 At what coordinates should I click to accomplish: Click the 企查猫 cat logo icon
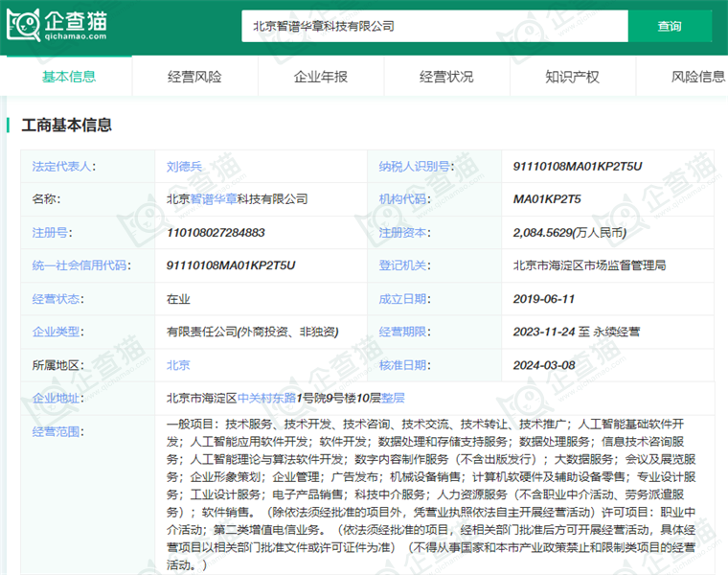(x=23, y=25)
